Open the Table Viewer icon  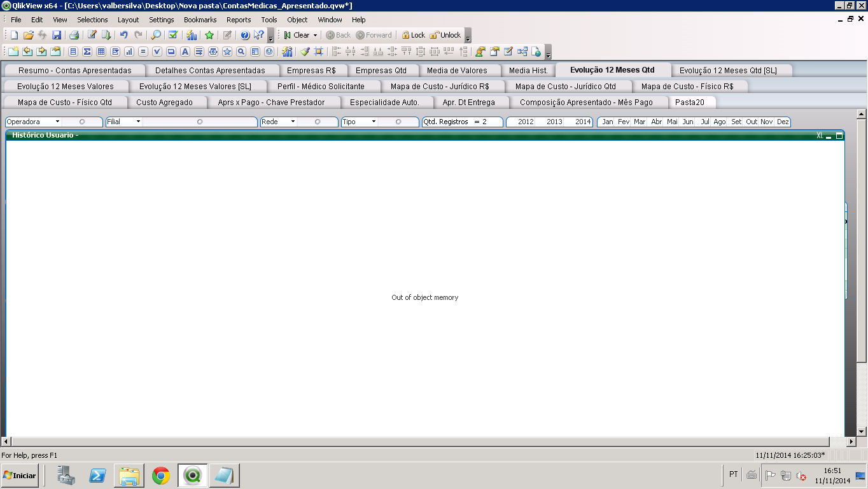click(522, 52)
